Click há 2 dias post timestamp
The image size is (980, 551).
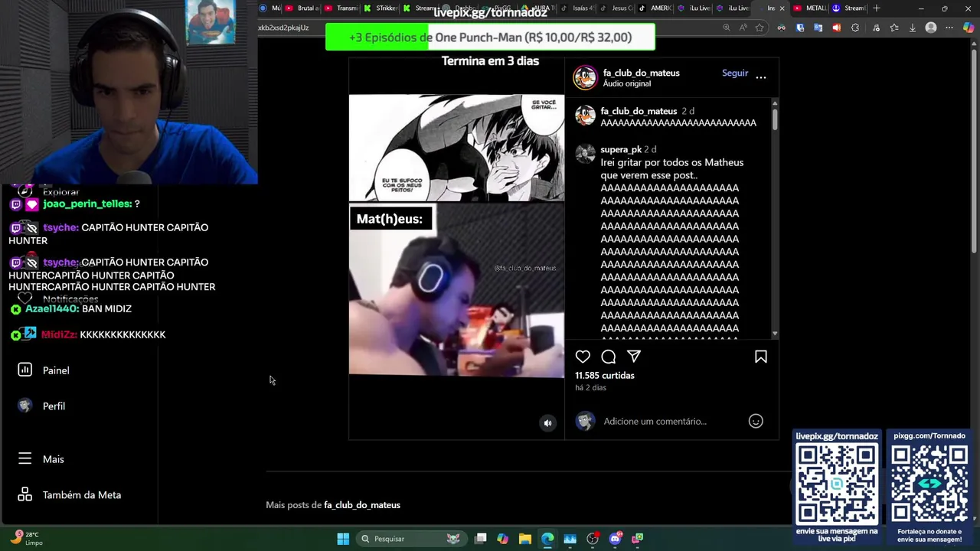tap(590, 388)
